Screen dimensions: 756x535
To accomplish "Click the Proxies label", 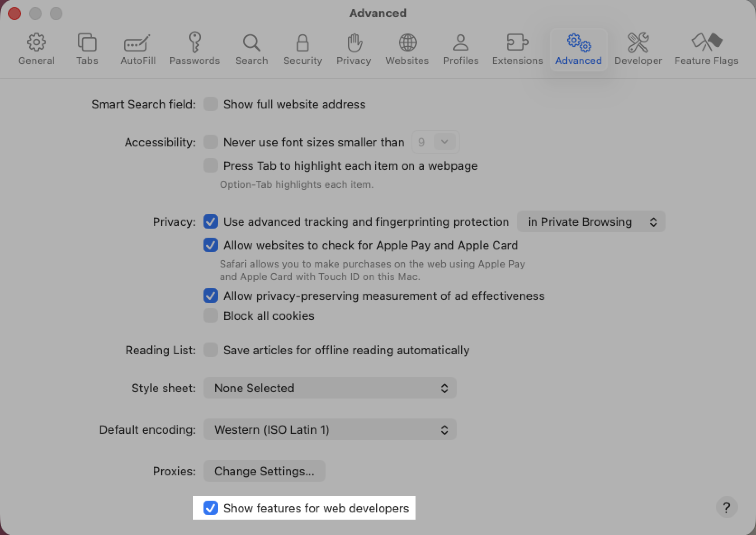I will [175, 471].
